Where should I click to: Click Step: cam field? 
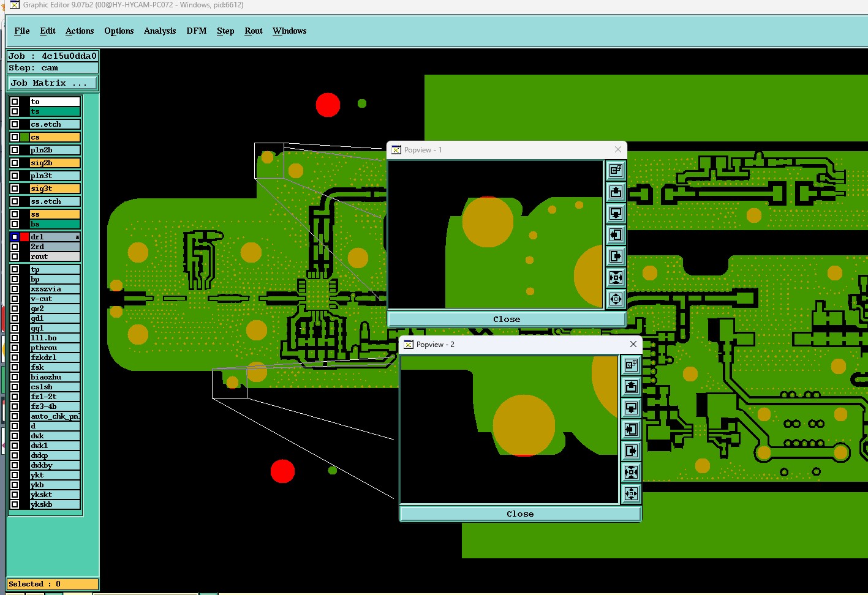53,68
